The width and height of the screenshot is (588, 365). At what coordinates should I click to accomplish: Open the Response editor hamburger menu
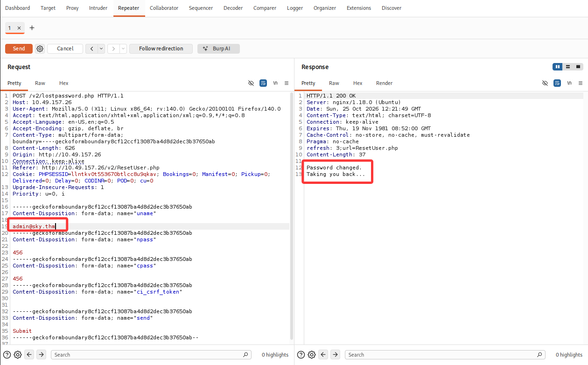point(581,83)
